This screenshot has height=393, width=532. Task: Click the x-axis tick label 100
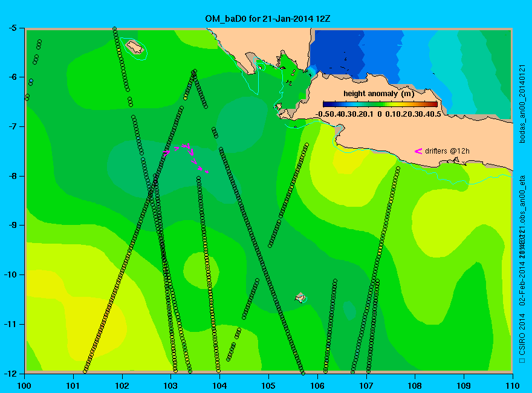[24, 386]
